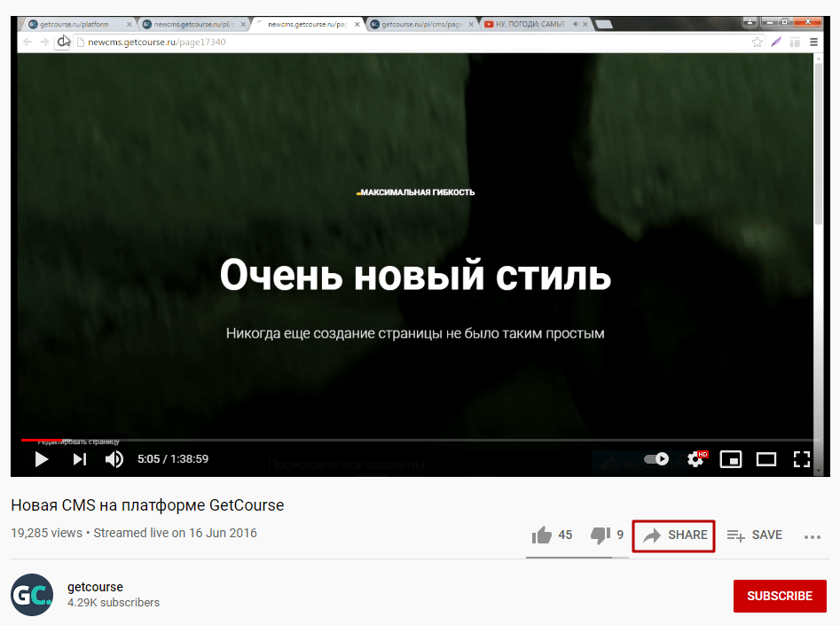Viewport: 840px width, 625px height.
Task: Toggle the autoplay switch in the player
Action: point(656,459)
